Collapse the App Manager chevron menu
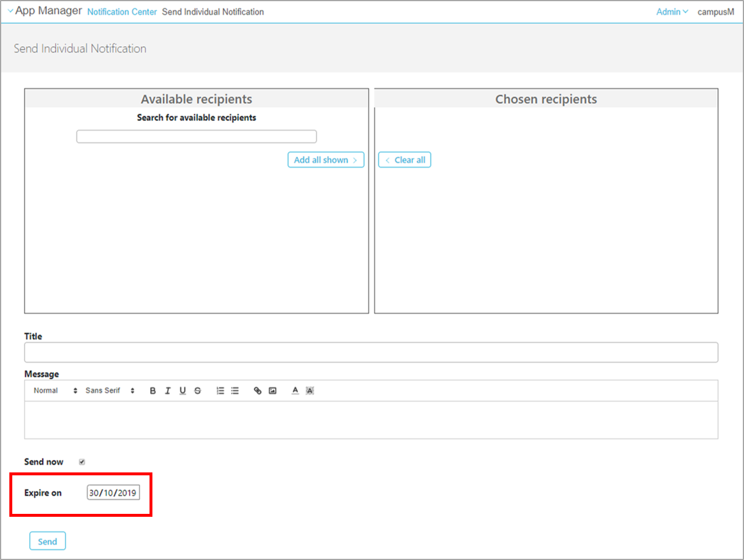The image size is (744, 560). [11, 11]
